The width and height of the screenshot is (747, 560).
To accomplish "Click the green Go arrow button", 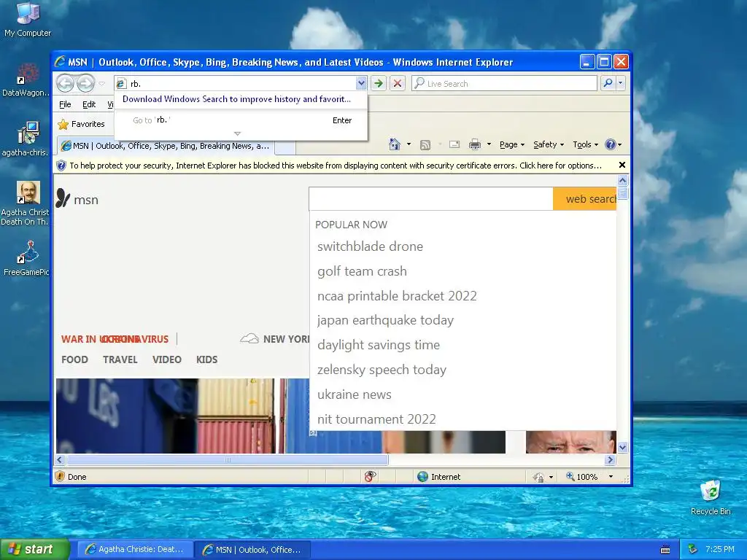I will click(x=379, y=83).
